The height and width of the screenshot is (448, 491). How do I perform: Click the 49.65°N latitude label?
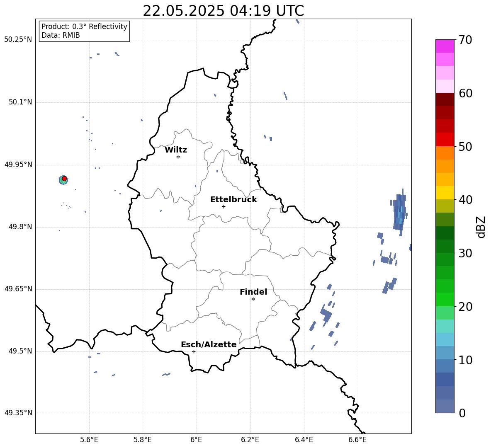tap(18, 289)
